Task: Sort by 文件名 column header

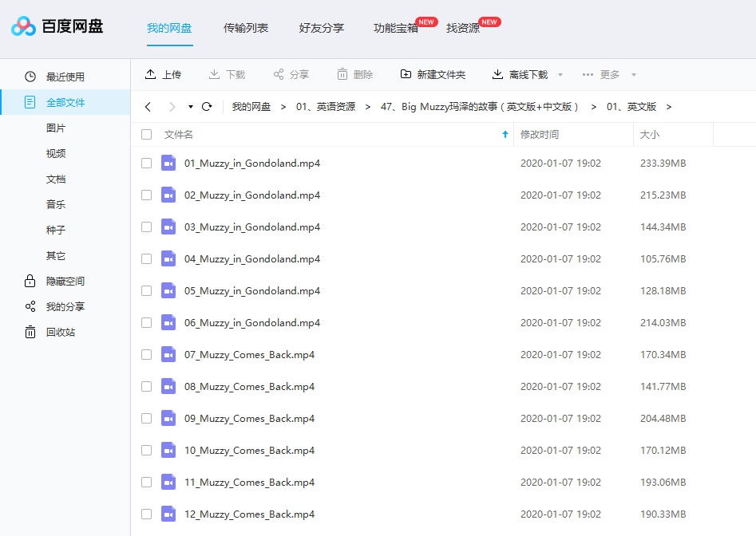Action: pos(178,134)
